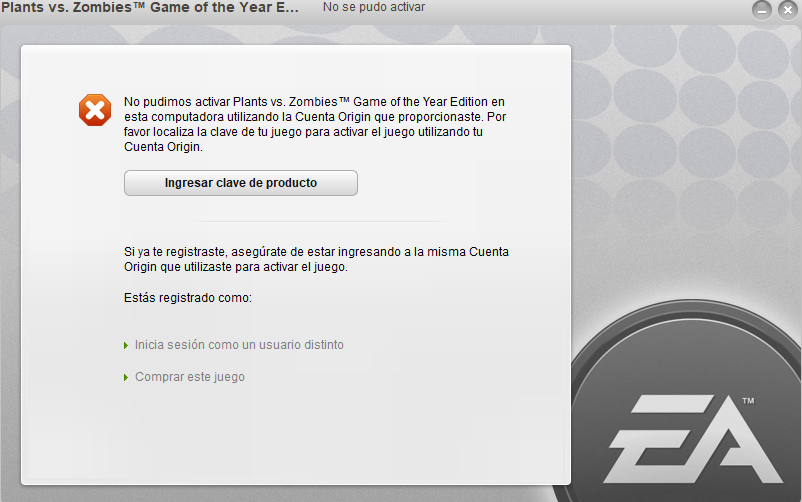Screen dimensions: 802x502
Task: Minimize the activation window
Action: (762, 10)
